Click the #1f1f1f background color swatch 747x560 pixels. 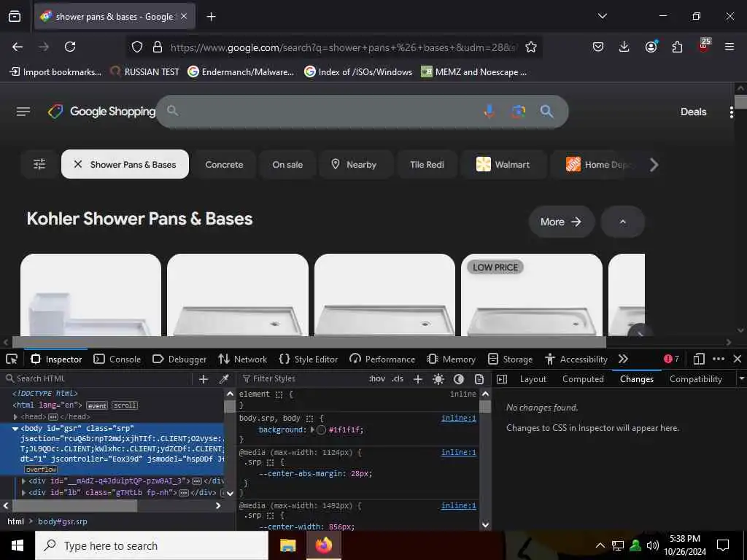coord(321,429)
